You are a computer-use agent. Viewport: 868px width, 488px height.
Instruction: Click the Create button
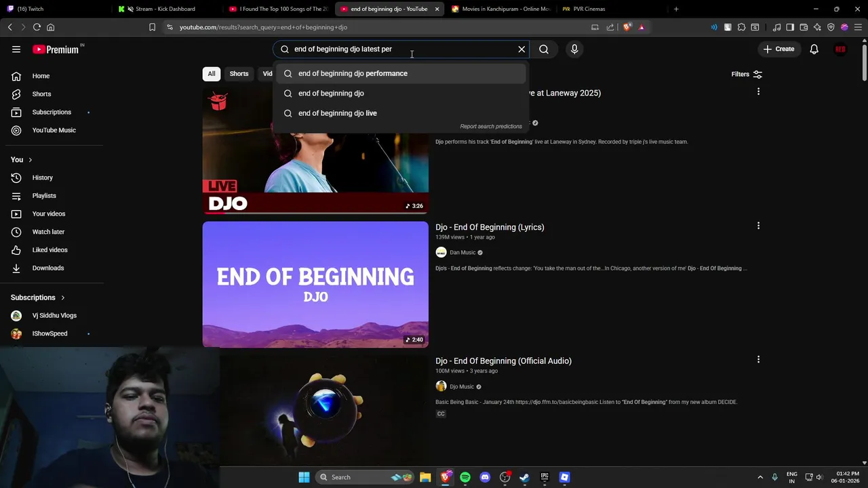pos(778,49)
